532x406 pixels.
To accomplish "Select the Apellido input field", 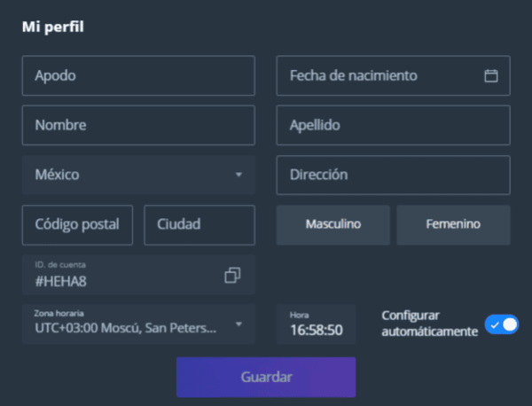I will [x=393, y=125].
